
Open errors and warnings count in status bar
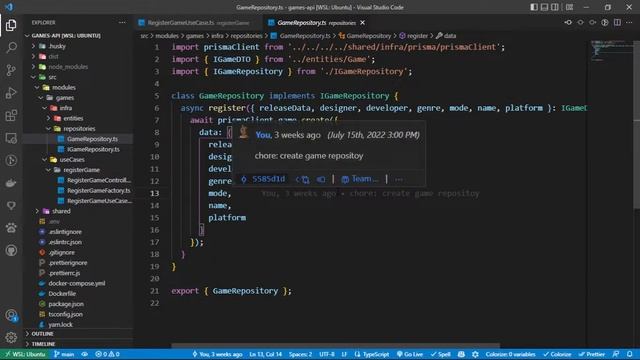click(x=107, y=354)
